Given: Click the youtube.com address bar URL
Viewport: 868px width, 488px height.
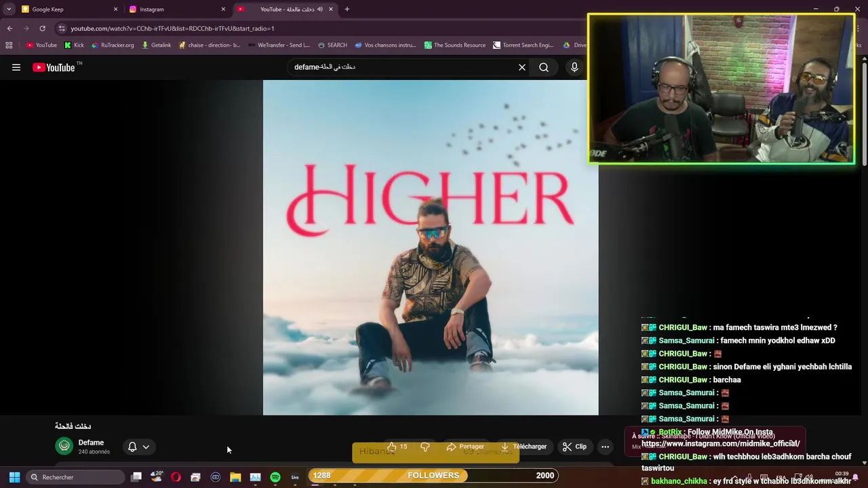Looking at the screenshot, I should [172, 28].
